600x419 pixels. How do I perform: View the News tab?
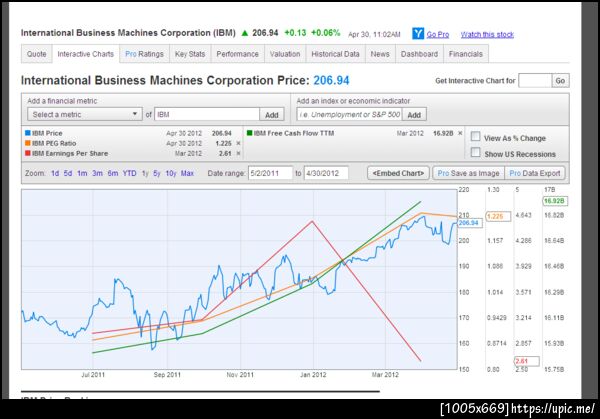[x=380, y=54]
